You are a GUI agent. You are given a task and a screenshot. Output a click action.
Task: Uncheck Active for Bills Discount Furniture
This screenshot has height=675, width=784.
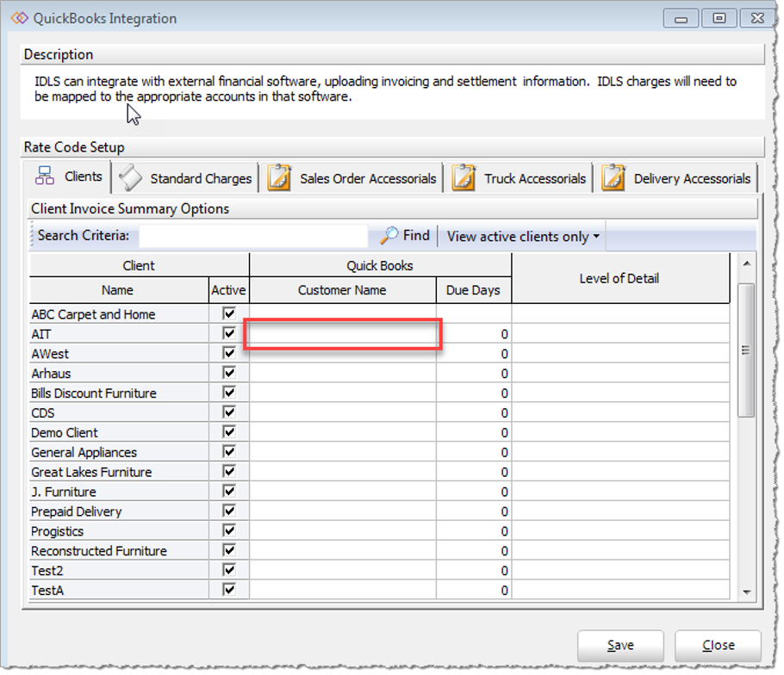tap(229, 393)
